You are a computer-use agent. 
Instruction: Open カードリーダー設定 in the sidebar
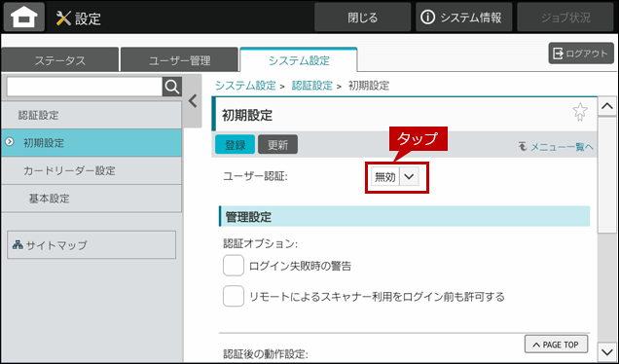tap(91, 170)
